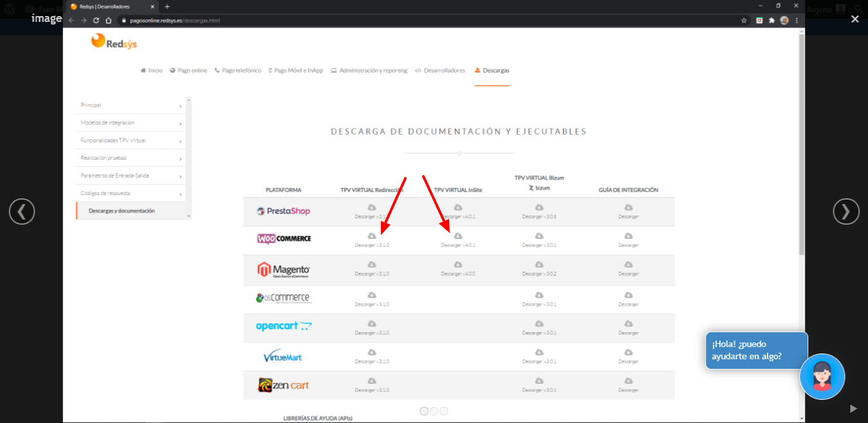Click Magento Redirección cloud download icon

(372, 265)
